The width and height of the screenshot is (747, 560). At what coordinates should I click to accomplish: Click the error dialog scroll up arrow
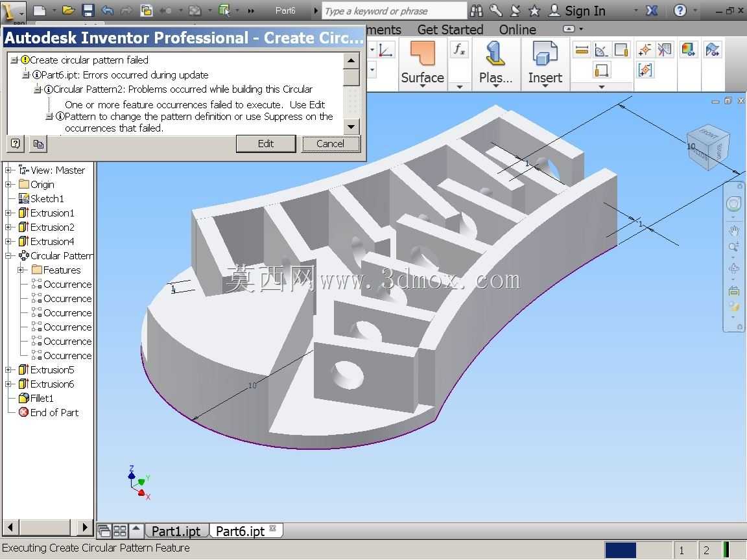point(351,60)
